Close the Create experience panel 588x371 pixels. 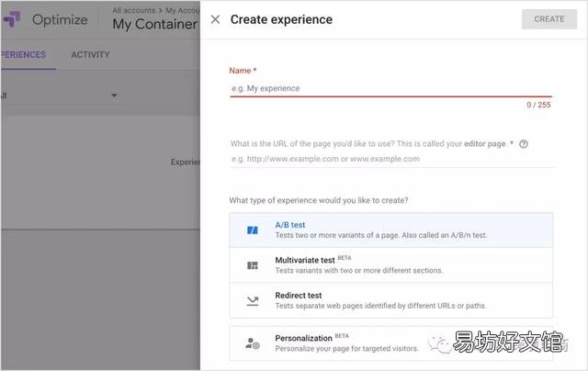point(215,19)
